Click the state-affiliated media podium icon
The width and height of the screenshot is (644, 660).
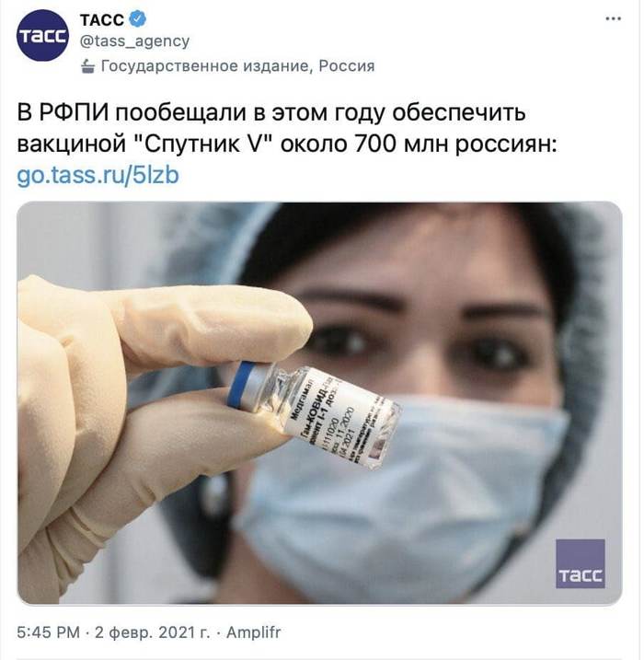[x=87, y=66]
